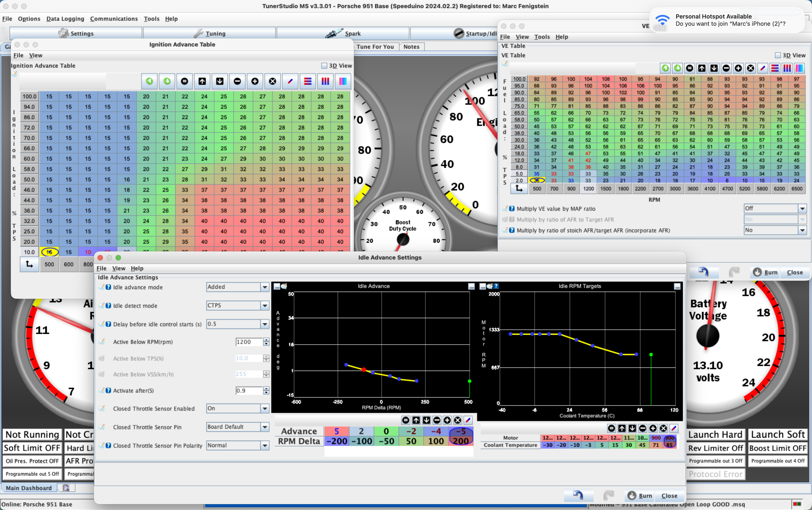The width and height of the screenshot is (812, 510).
Task: Toggle the 3D View checkbox in Ignition Advance Table
Action: (324, 66)
